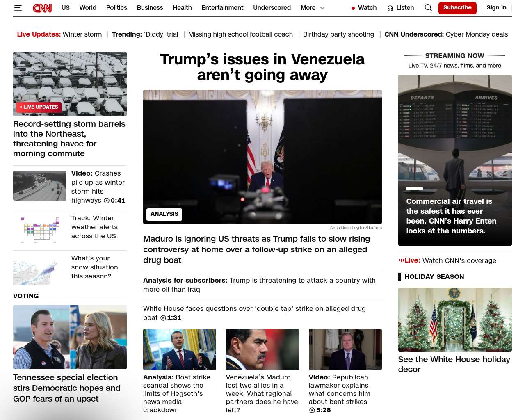Viewport: 525px width, 420px height.
Task: Read Record-setting storm barrels into Northeast headline
Action: 69,139
